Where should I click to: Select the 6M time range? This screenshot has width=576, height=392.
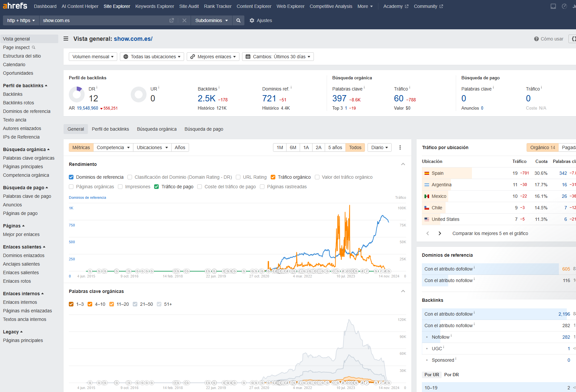[x=293, y=147]
